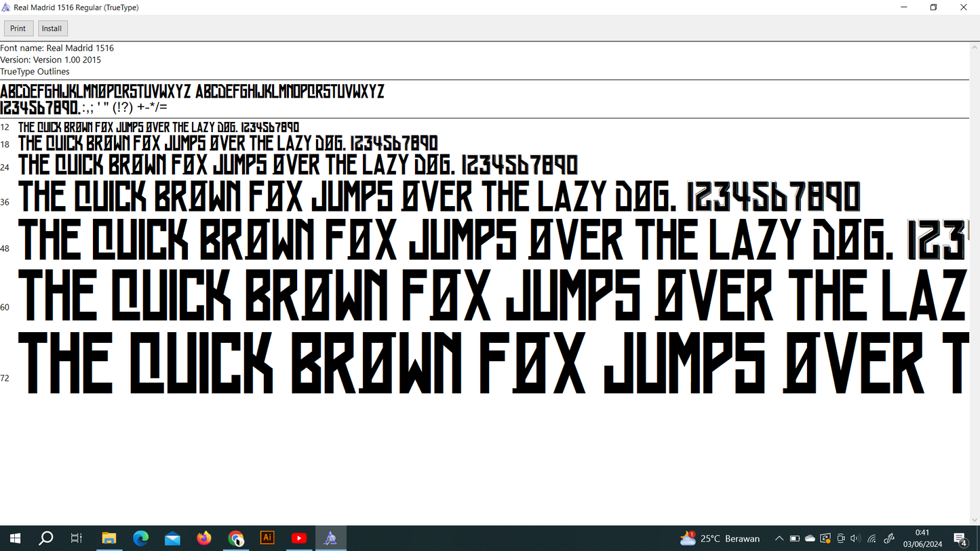Open the OneDrive cloud tray icon
Image resolution: width=980 pixels, height=551 pixels.
tap(810, 539)
